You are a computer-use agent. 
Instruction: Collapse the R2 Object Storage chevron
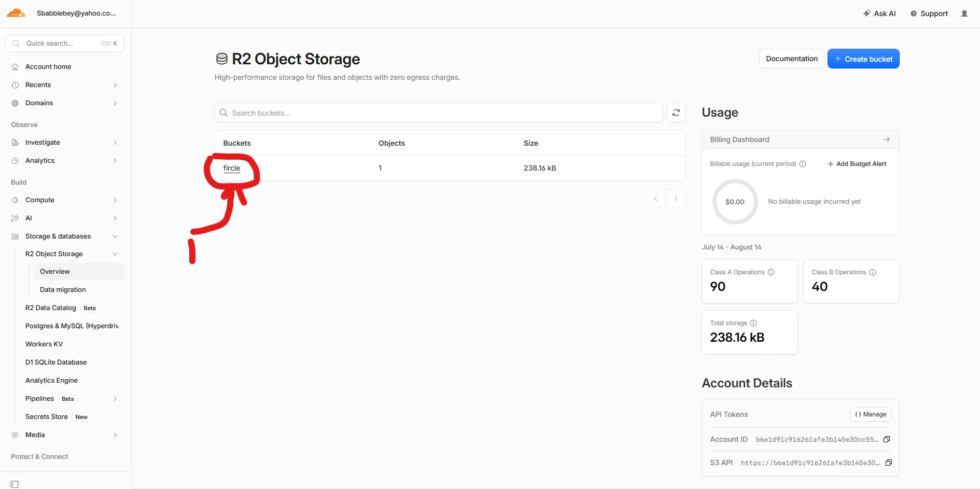tap(115, 254)
